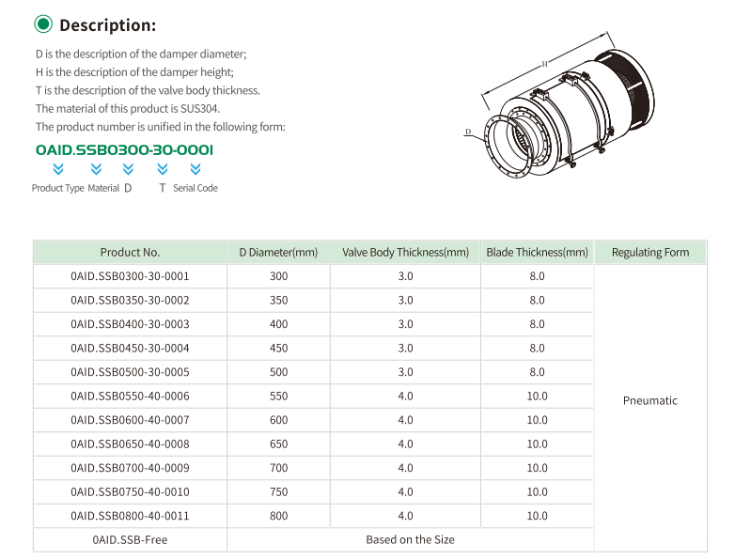Click the Blade Thickness(mm) column header

coord(537,252)
